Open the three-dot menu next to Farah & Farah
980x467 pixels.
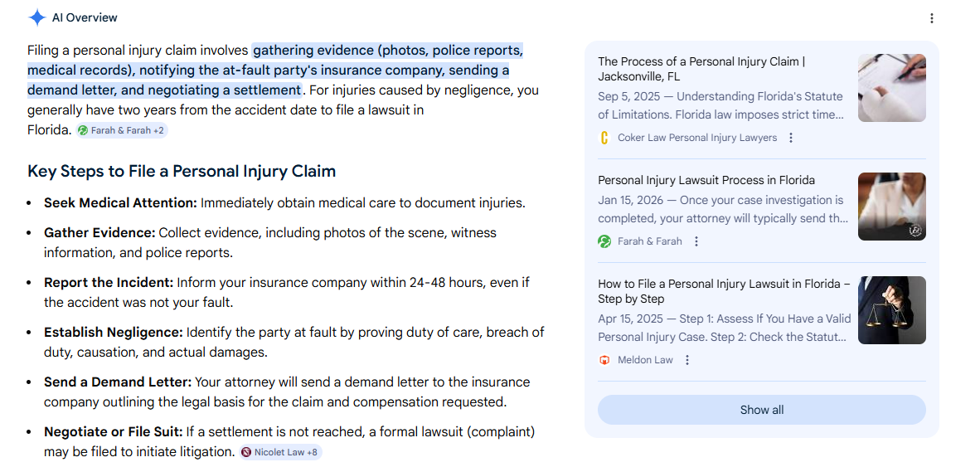(696, 241)
